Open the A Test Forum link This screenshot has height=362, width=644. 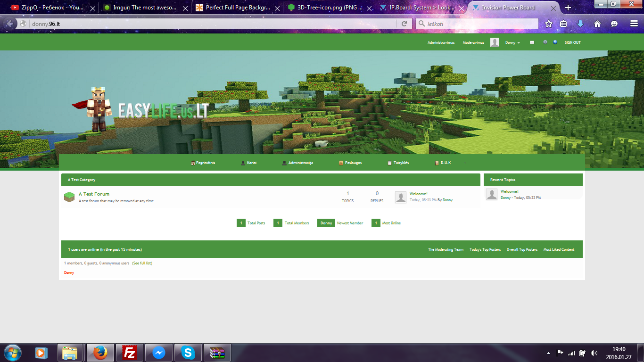pyautogui.click(x=94, y=194)
